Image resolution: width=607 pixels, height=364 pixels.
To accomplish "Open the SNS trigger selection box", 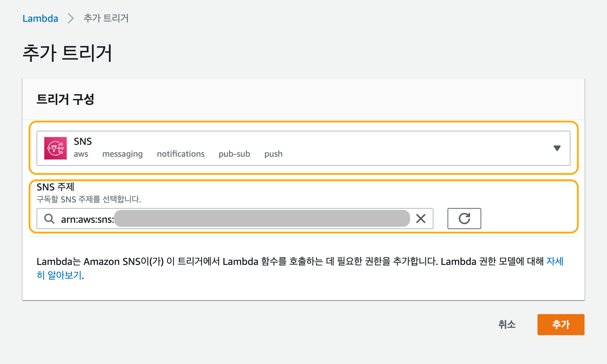I will click(303, 148).
